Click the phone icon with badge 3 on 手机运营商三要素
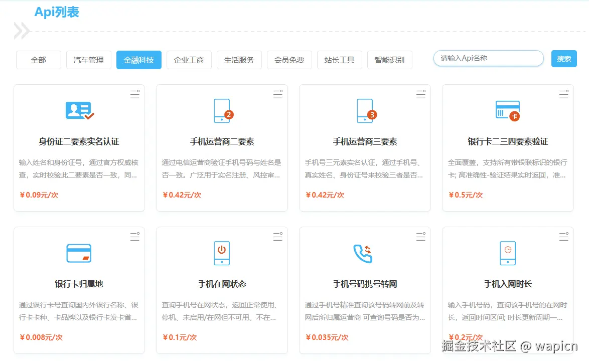 (x=365, y=110)
